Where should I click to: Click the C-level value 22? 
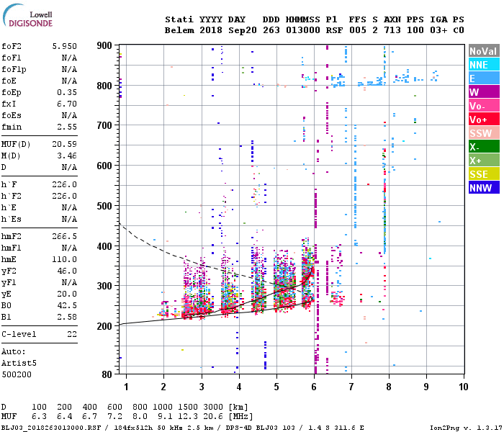tap(72, 335)
